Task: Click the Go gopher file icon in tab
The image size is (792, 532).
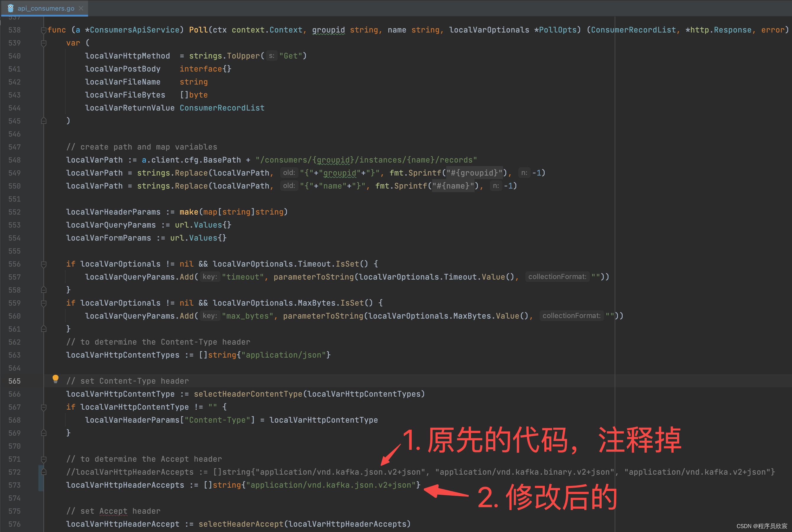Action: [x=11, y=8]
